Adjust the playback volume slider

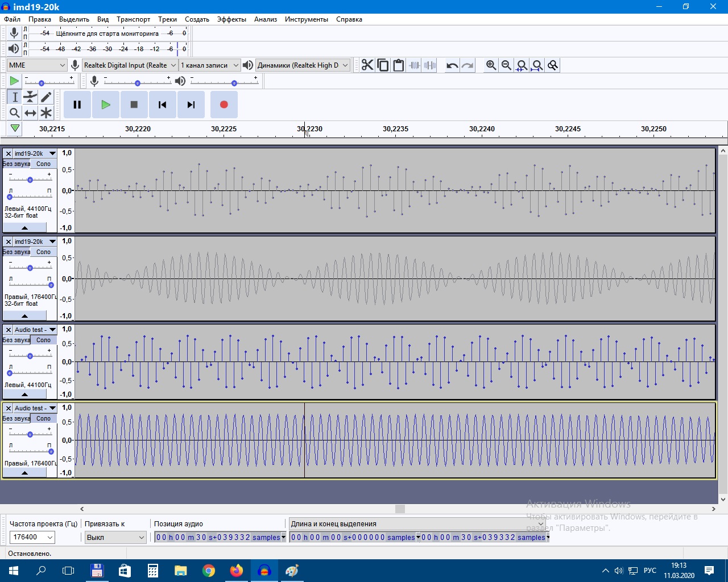(x=224, y=82)
